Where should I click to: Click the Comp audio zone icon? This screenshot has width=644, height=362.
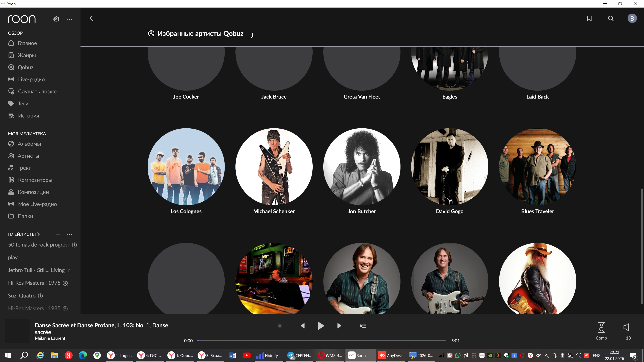601,327
